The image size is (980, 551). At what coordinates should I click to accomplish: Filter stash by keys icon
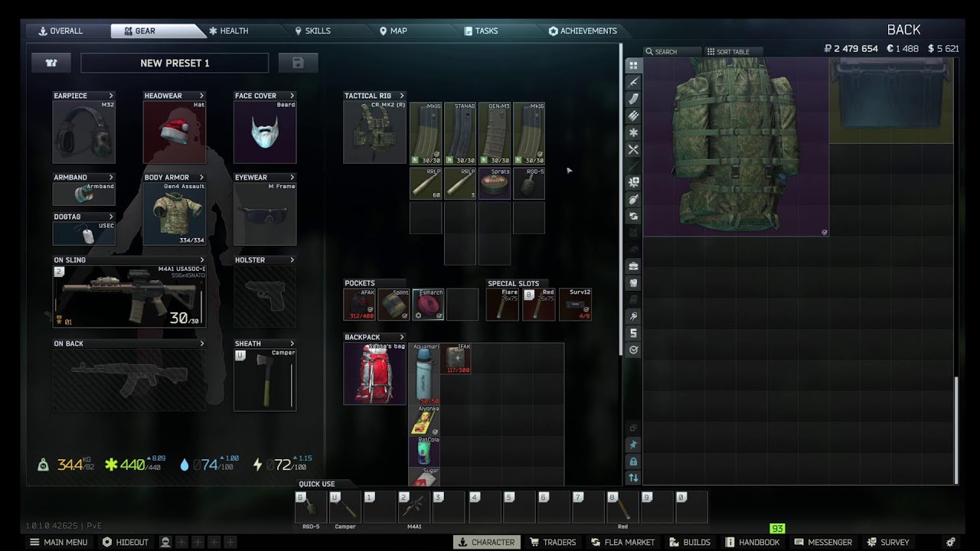pyautogui.click(x=633, y=316)
